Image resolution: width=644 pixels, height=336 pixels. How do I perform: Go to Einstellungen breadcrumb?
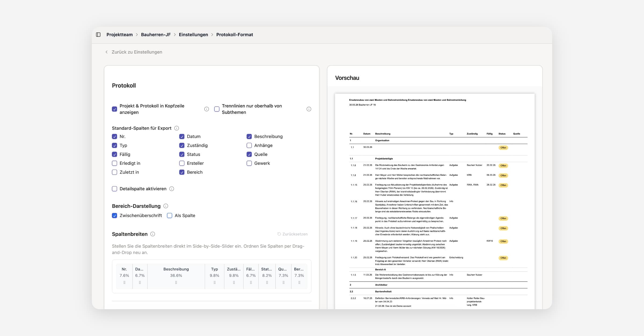[x=193, y=35]
